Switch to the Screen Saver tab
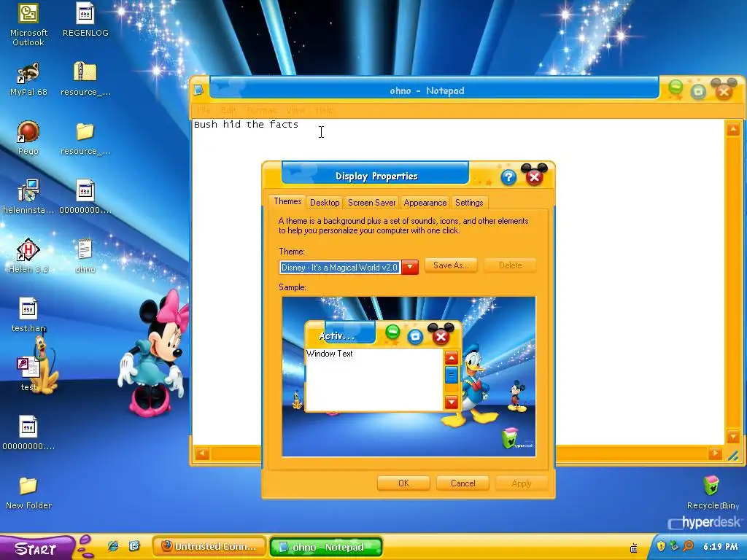 tap(371, 203)
